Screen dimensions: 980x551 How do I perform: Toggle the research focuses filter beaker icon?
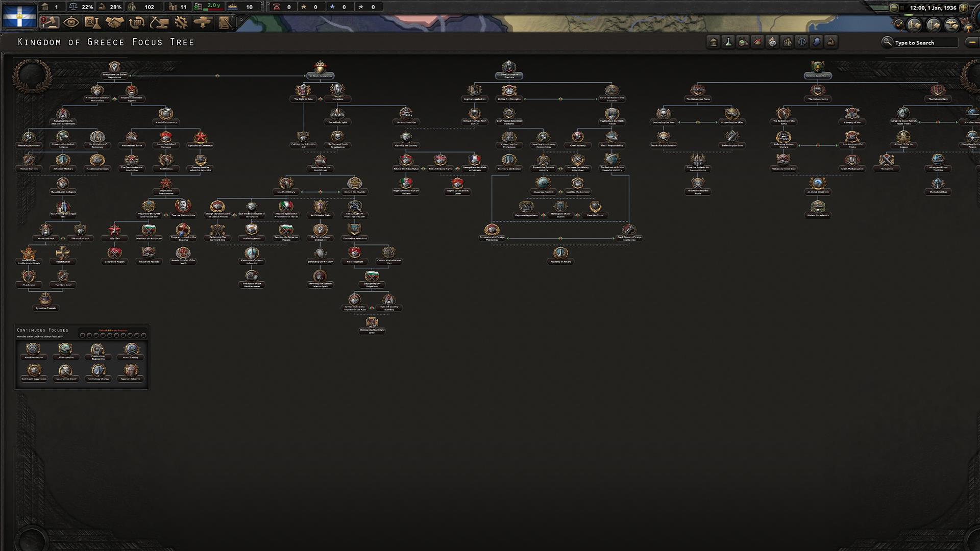tap(727, 43)
